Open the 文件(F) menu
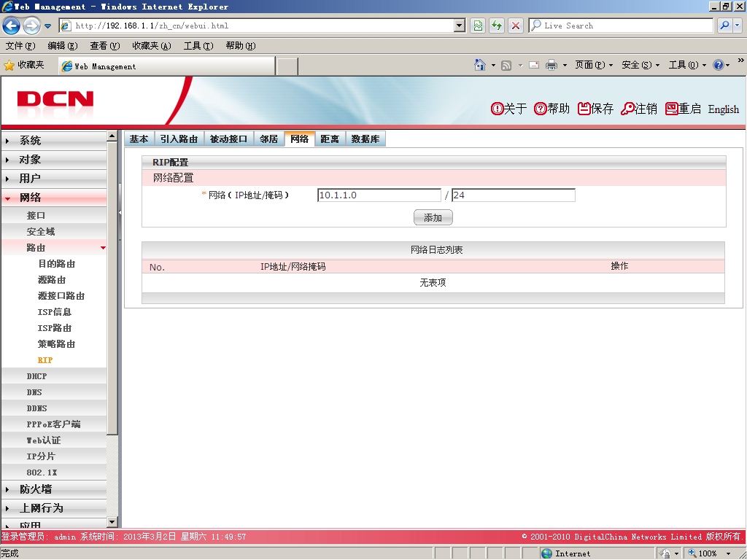Image resolution: width=747 pixels, height=560 pixels. coord(20,46)
